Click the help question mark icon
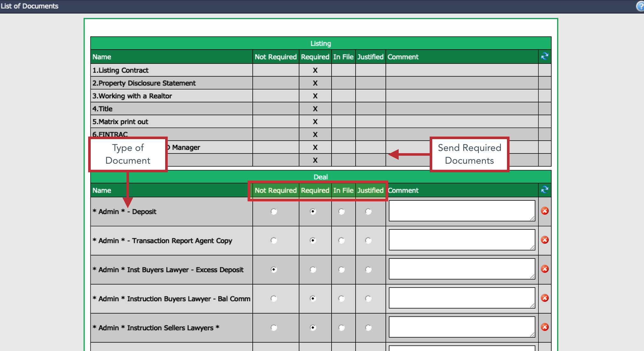The height and width of the screenshot is (351, 644). coord(640,6)
